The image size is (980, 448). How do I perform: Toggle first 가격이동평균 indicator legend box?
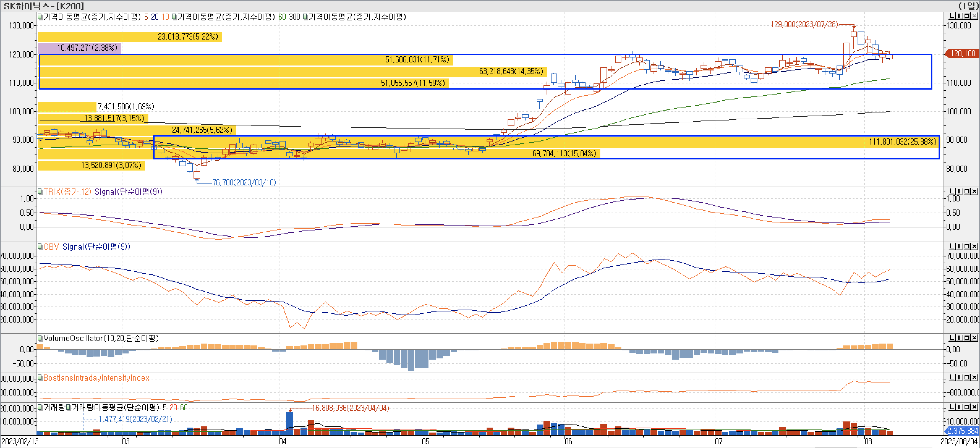[x=40, y=17]
